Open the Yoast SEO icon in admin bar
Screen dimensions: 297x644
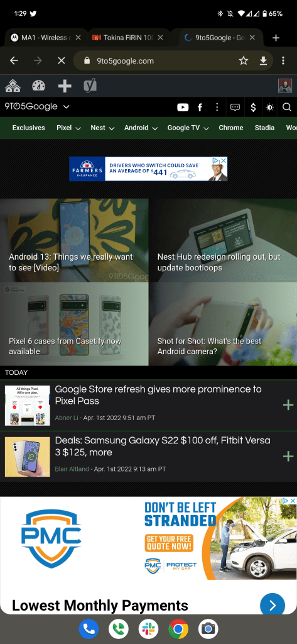[90, 86]
